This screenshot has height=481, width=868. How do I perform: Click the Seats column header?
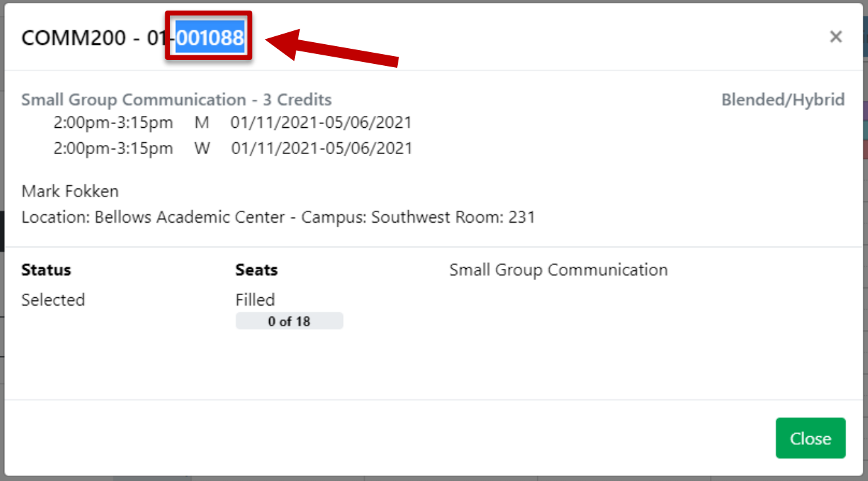[257, 270]
